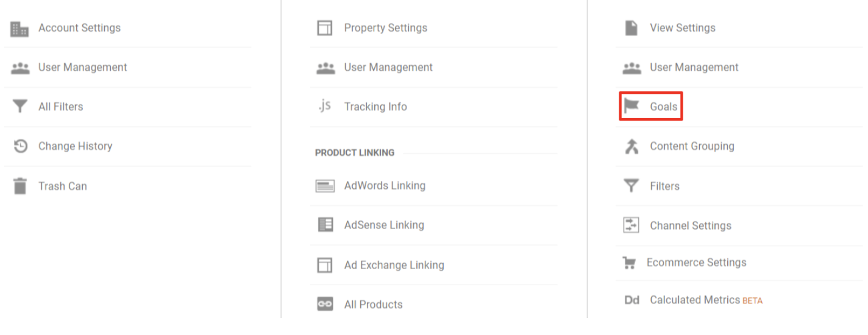Open Calculated Metrics beta

[706, 300]
